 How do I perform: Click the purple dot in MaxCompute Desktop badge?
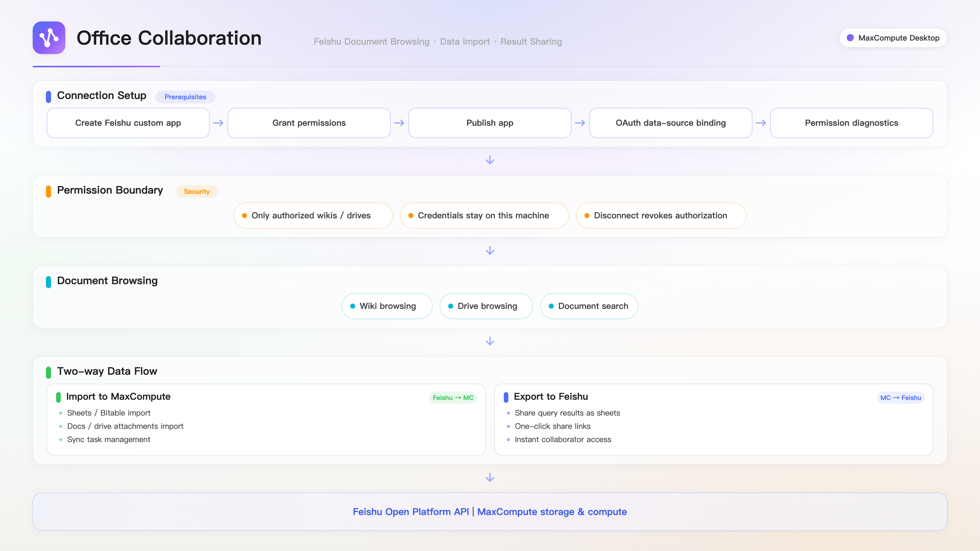pos(850,38)
